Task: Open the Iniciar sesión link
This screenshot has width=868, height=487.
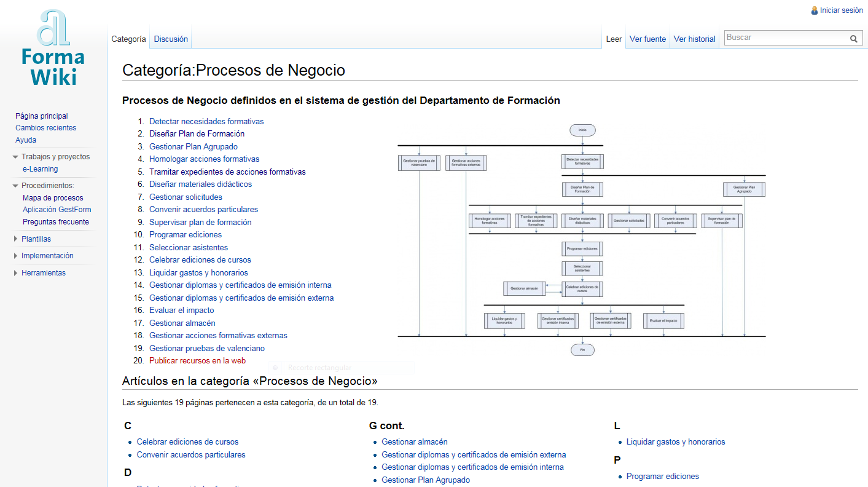Action: pos(841,10)
